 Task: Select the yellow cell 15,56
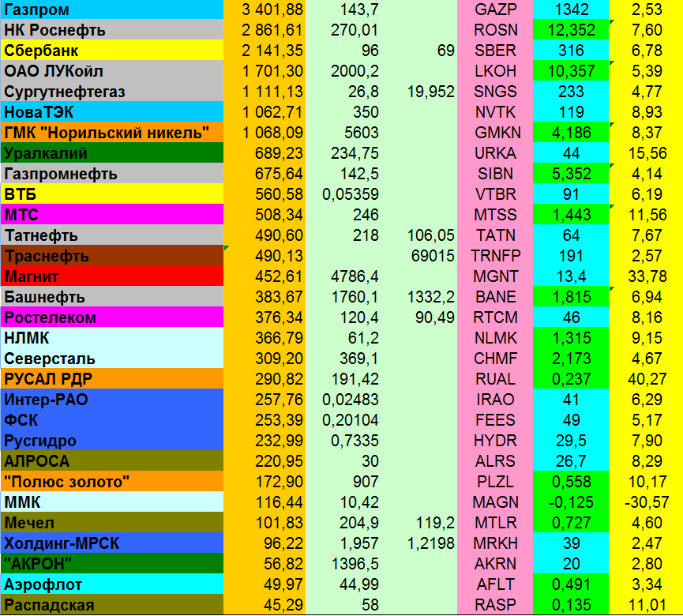[646, 153]
